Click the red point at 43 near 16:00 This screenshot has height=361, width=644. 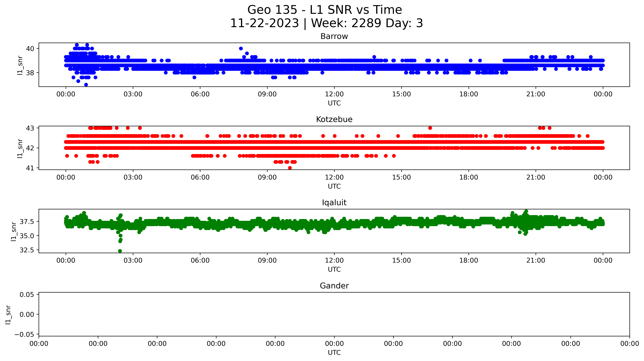pos(430,128)
